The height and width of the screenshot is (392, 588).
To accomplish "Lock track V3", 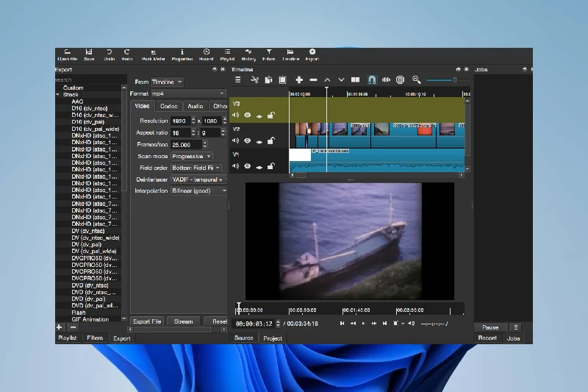I will [270, 115].
